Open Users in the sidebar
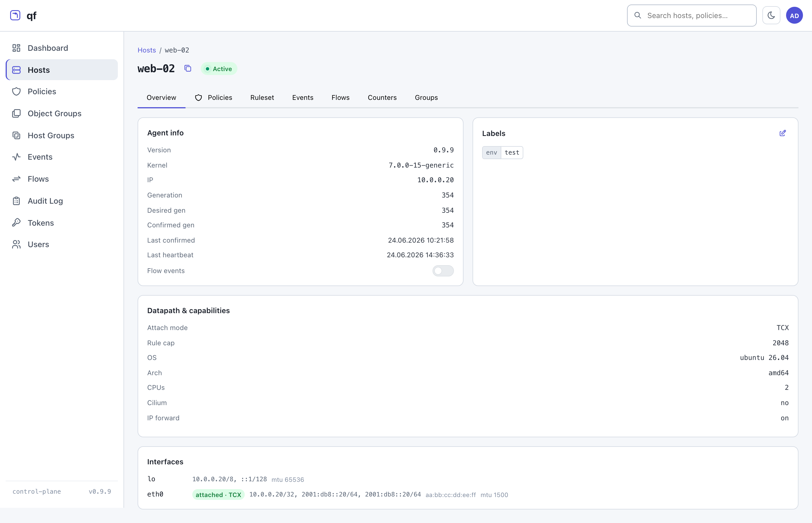 pyautogui.click(x=62, y=245)
